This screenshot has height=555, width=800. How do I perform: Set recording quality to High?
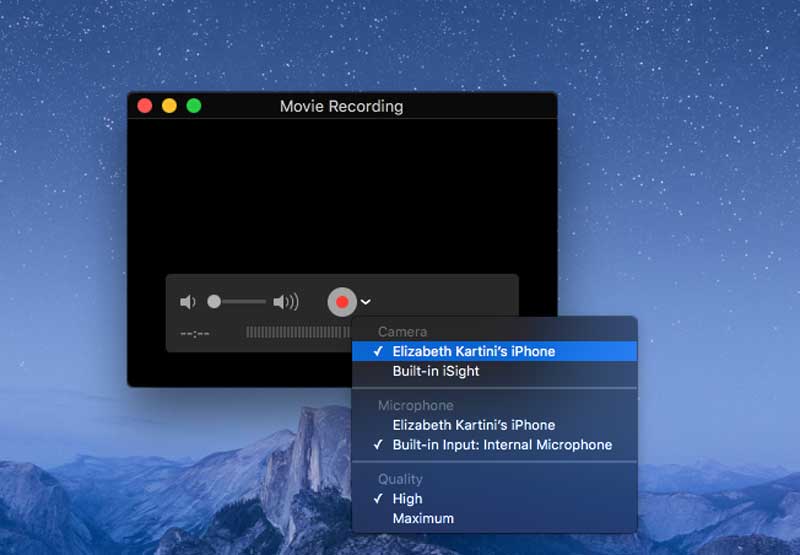[x=494, y=498]
